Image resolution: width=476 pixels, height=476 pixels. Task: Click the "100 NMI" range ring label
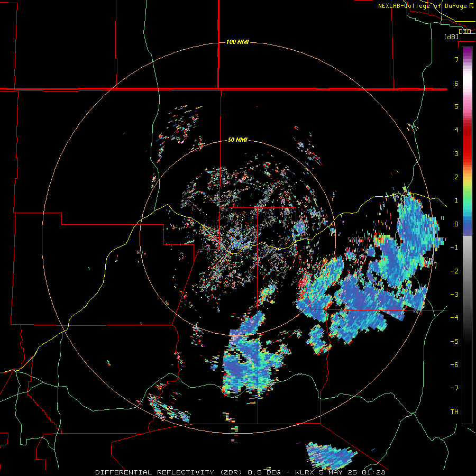pyautogui.click(x=237, y=42)
